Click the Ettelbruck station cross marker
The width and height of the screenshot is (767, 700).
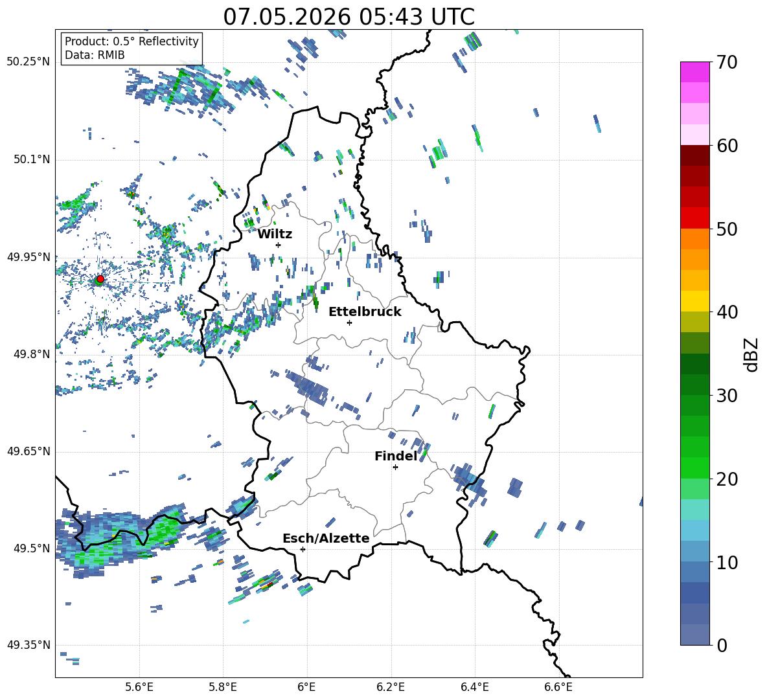tap(349, 322)
